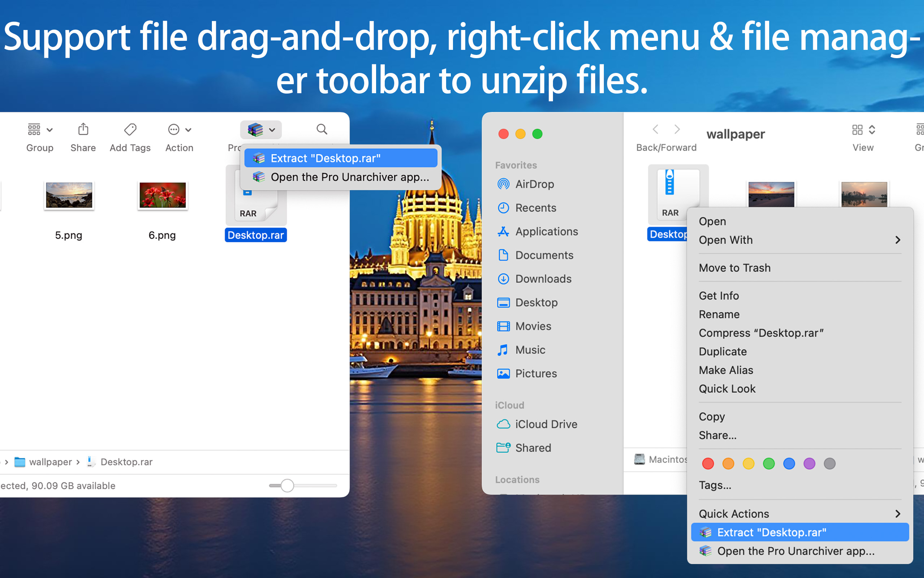Click the Add Tags toolbar icon
Image resolution: width=924 pixels, height=578 pixels.
(130, 130)
